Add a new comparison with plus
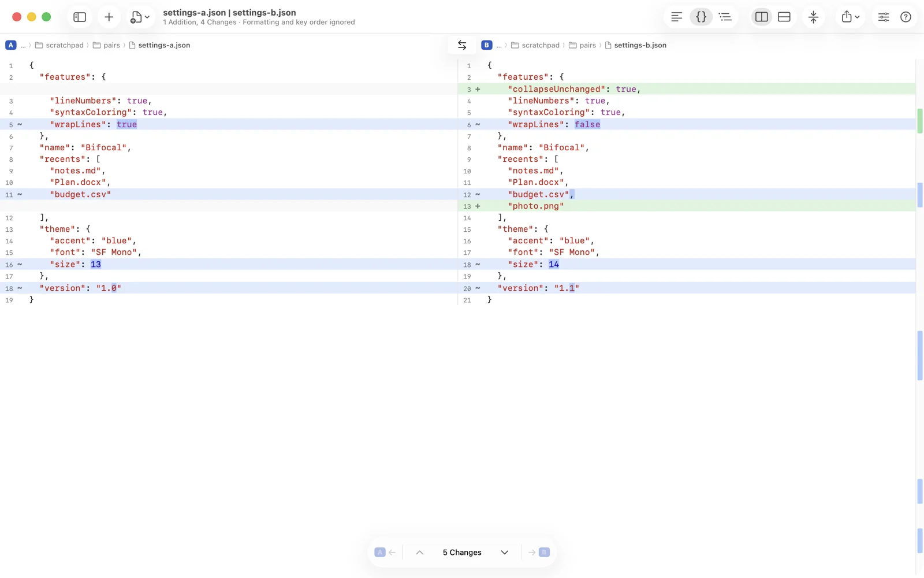Image resolution: width=924 pixels, height=578 pixels. (109, 17)
